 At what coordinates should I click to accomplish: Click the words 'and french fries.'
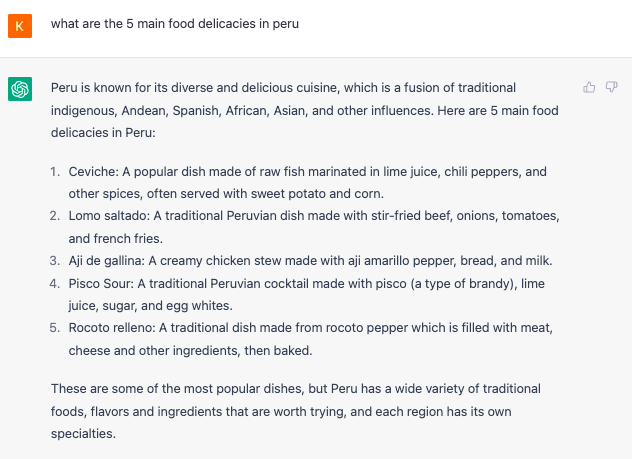coord(116,239)
